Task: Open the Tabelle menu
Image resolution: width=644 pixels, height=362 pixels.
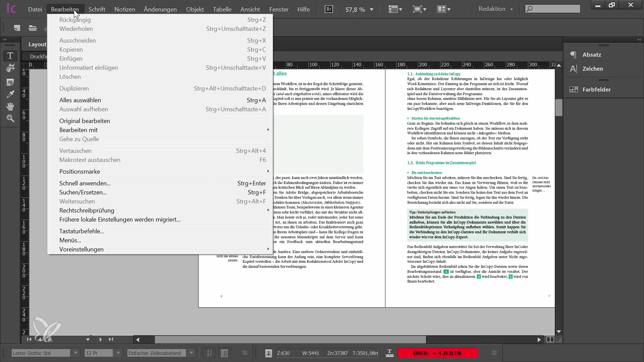Action: click(222, 9)
